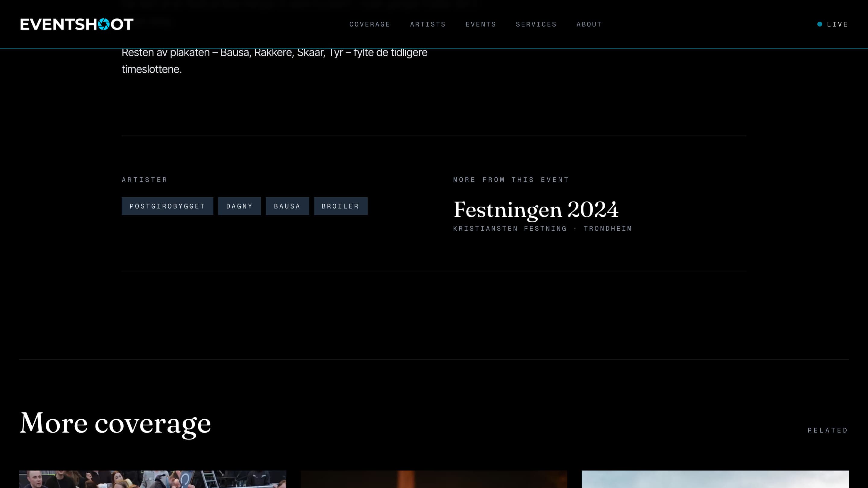Visit the About page
Screen dimensions: 868x488
(x=589, y=24)
